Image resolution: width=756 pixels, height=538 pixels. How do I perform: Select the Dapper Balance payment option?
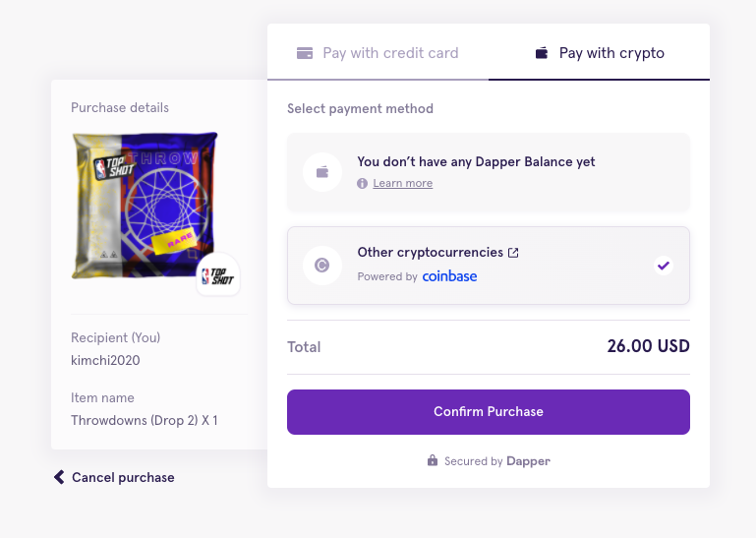pos(489,172)
